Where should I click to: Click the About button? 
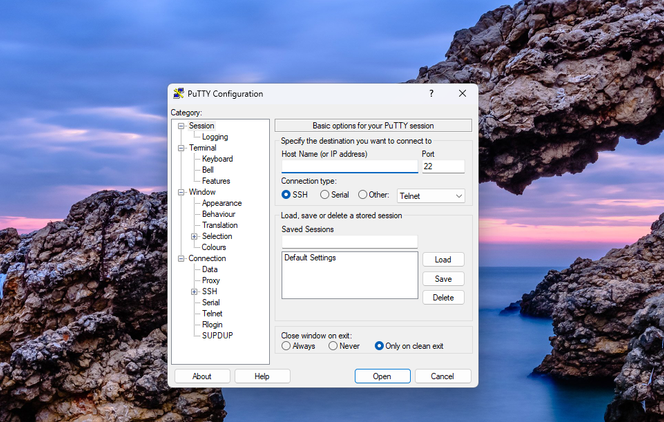[202, 376]
